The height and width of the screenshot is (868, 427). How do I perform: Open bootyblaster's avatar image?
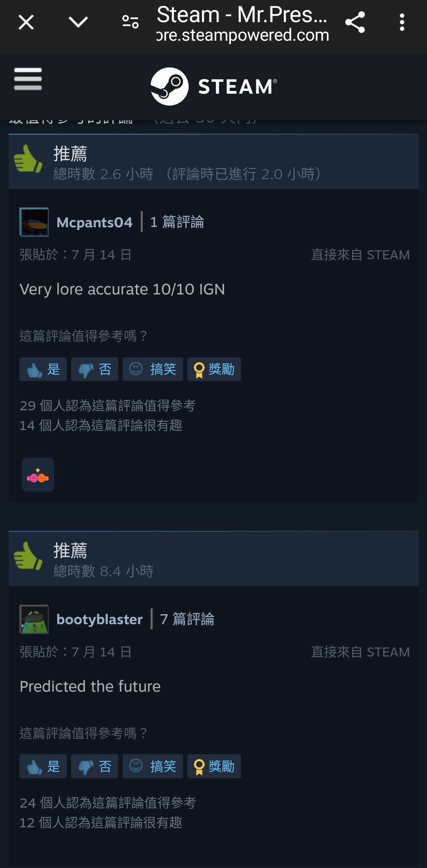point(34,619)
